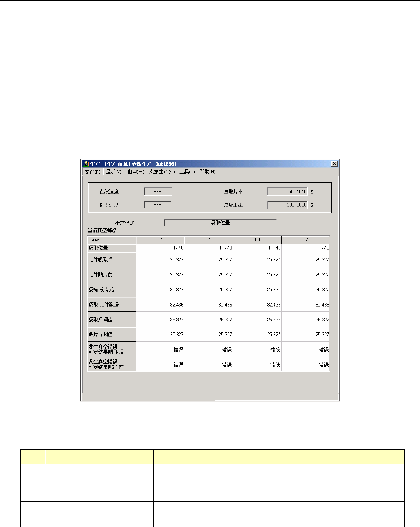Viewport: 420px width, 527px height.
Task: Click the 贴片前阈值 row header
Action: tap(112, 334)
